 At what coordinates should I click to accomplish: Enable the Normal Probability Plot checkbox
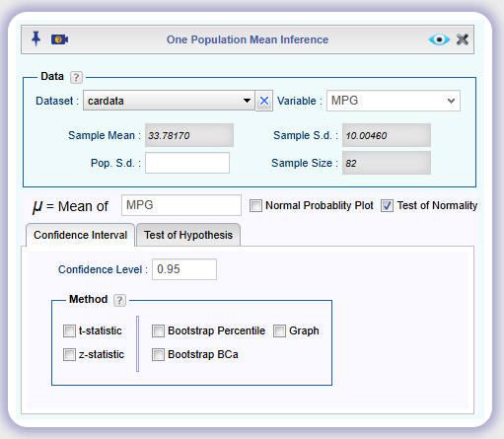(255, 206)
